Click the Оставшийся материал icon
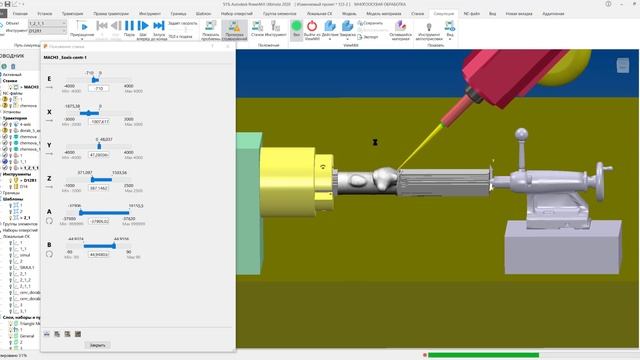Screen dimensions: 640x360 point(400,26)
